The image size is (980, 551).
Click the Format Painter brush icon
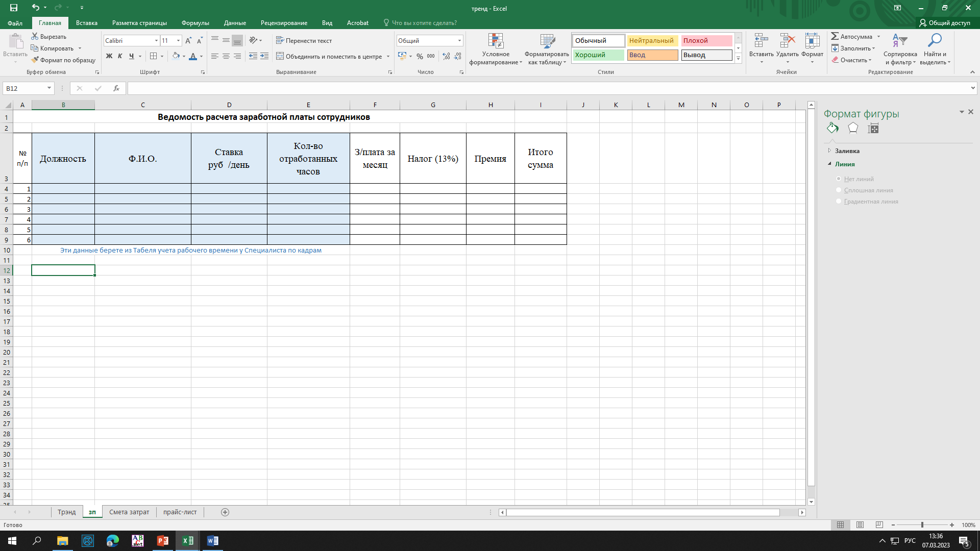[x=35, y=60]
